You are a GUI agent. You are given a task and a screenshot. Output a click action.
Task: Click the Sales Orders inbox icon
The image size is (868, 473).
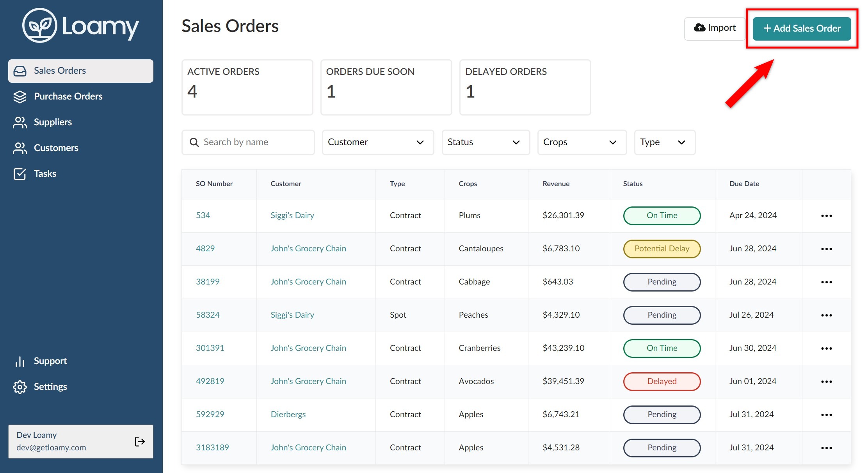coord(20,71)
